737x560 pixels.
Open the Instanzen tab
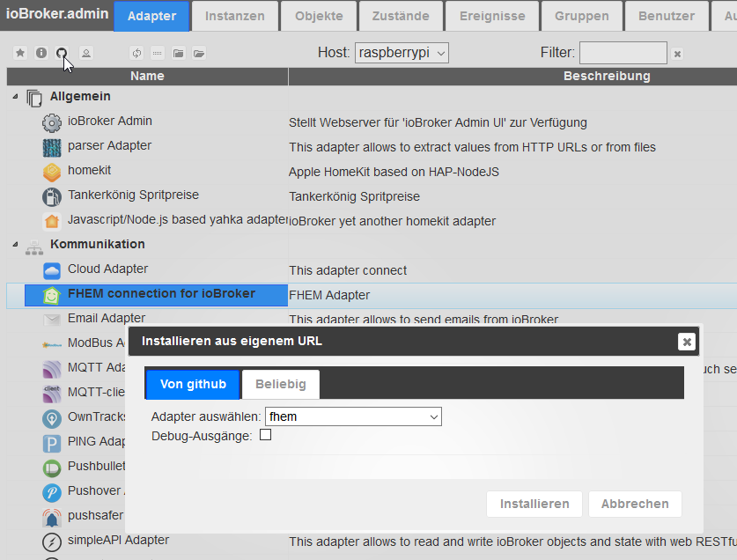tap(234, 16)
